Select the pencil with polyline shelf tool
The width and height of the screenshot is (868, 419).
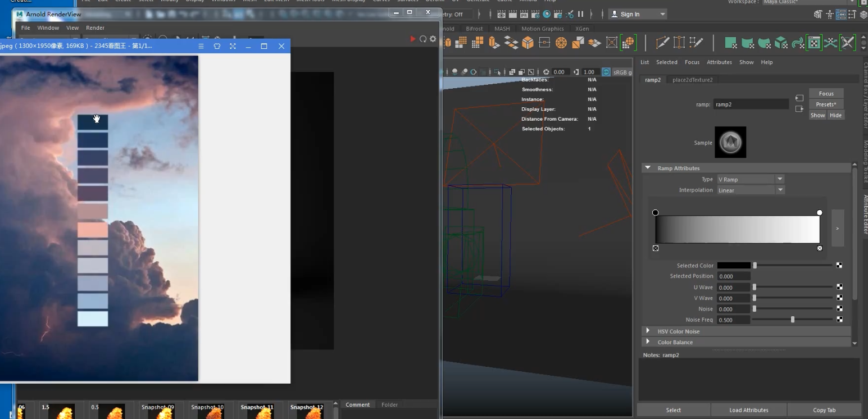click(x=662, y=43)
